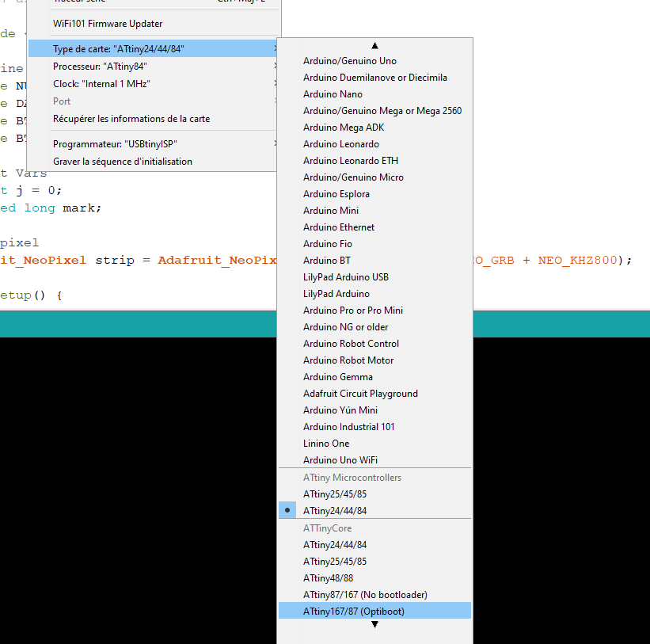Open the Programmateur USBtinyISP submenu
This screenshot has height=644, width=650.
point(153,144)
